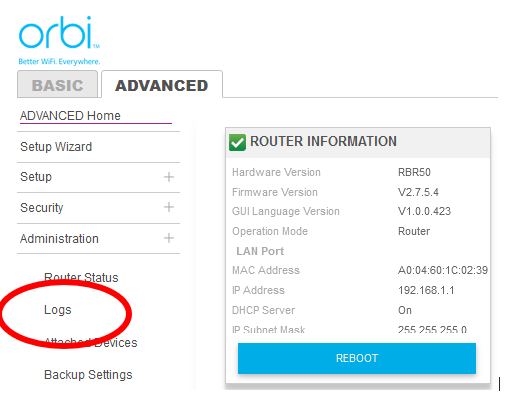This screenshot has height=401, width=513.
Task: Open Router Status page
Action: click(81, 277)
